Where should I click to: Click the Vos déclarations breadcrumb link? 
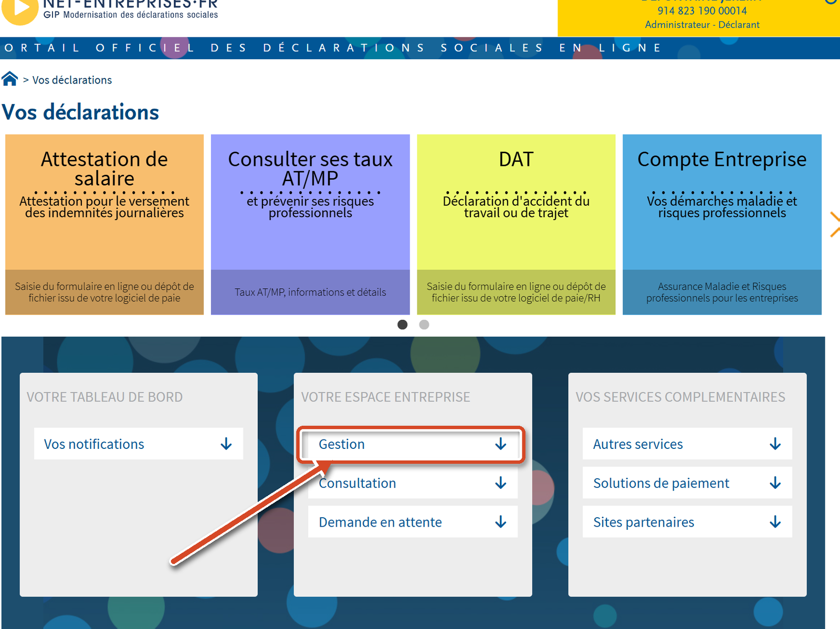72,80
